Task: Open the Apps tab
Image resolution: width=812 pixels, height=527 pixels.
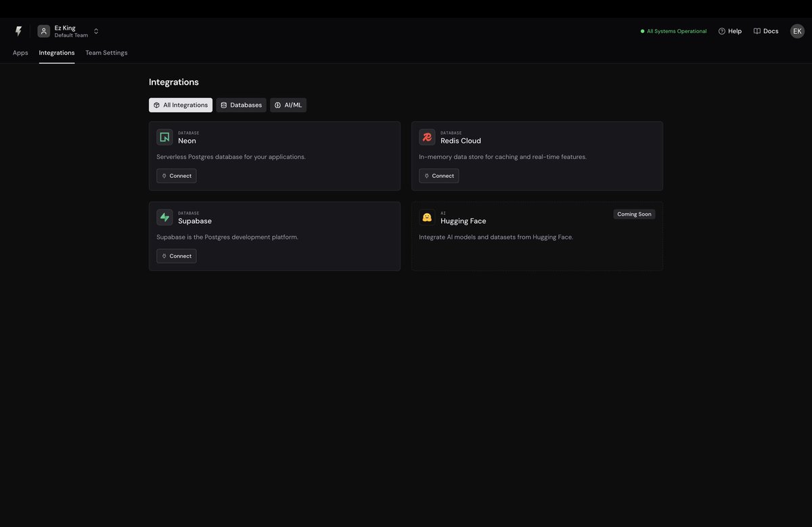Action: click(20, 53)
